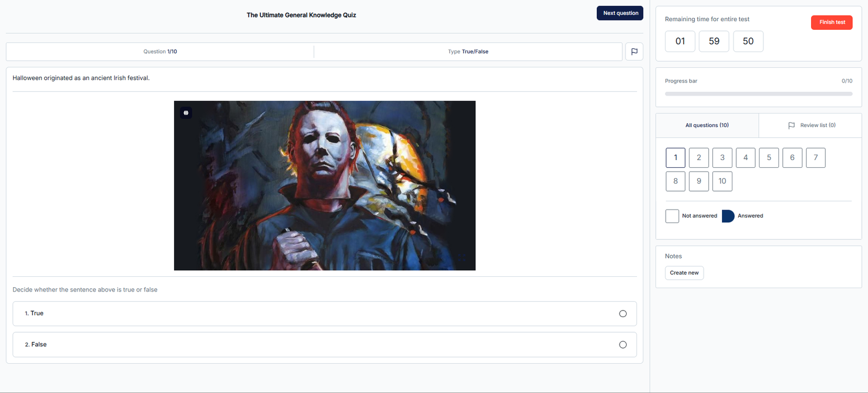Open question 8 in the question list
The image size is (868, 393).
(675, 181)
